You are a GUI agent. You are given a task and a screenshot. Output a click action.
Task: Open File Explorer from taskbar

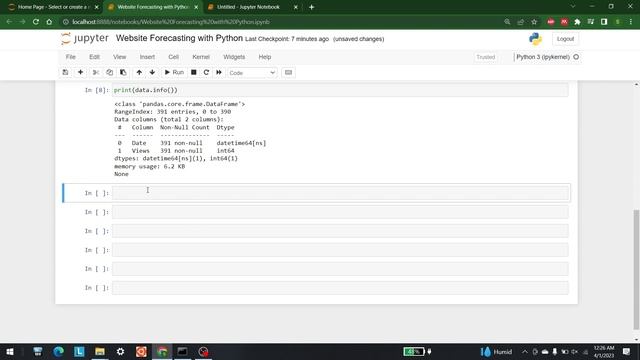click(x=100, y=351)
